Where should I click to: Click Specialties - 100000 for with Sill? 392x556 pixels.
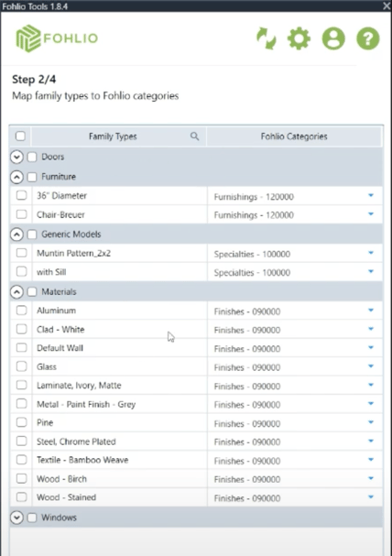[x=252, y=273]
